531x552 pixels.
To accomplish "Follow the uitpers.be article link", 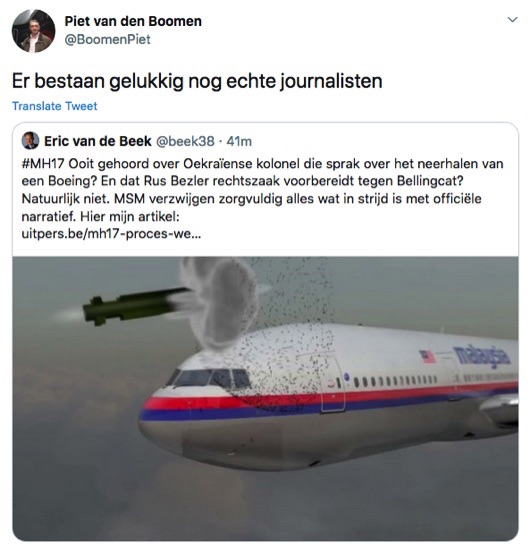I will pyautogui.click(x=111, y=234).
